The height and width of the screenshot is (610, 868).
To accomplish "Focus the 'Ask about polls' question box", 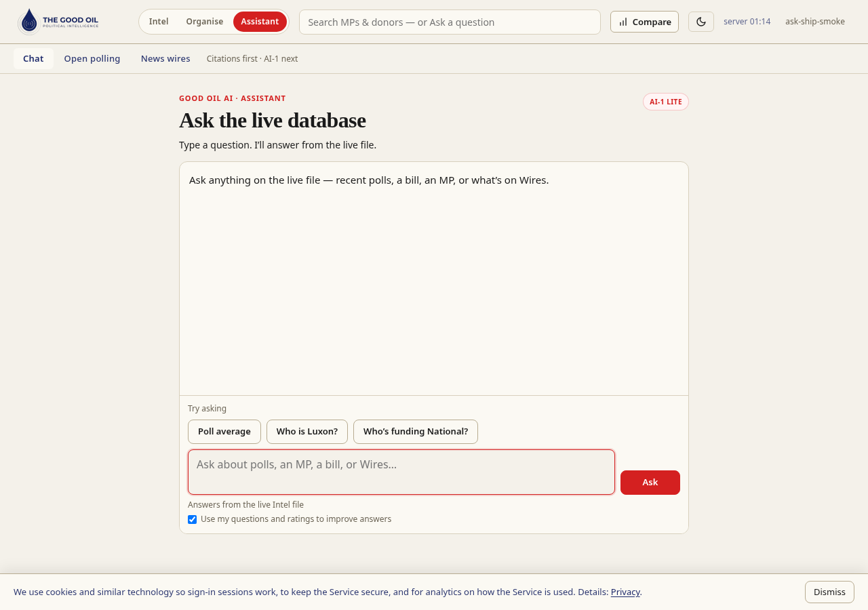I will [x=401, y=472].
